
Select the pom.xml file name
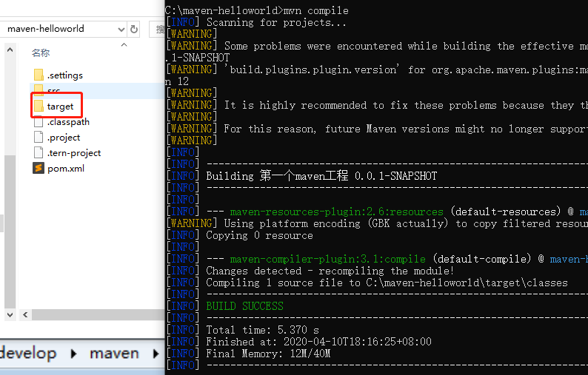[66, 169]
